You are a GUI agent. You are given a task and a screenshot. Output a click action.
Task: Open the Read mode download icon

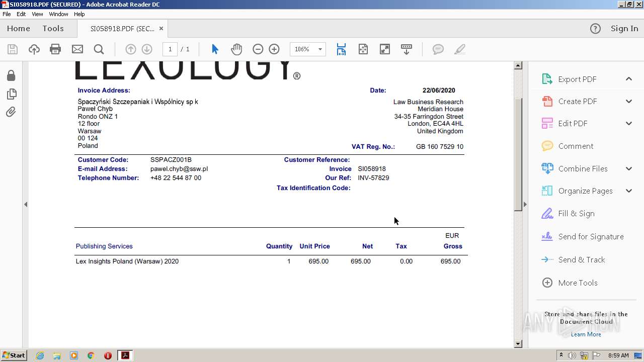(x=406, y=49)
